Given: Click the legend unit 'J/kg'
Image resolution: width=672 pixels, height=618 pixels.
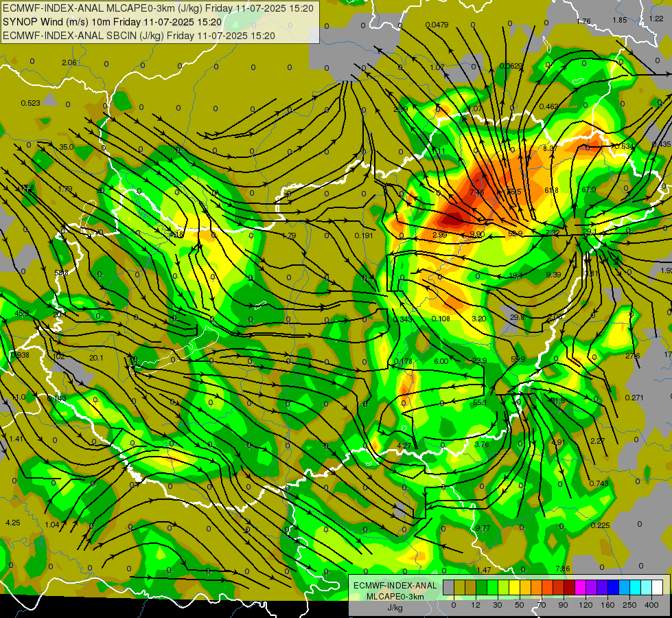Looking at the screenshot, I should pyautogui.click(x=395, y=607).
